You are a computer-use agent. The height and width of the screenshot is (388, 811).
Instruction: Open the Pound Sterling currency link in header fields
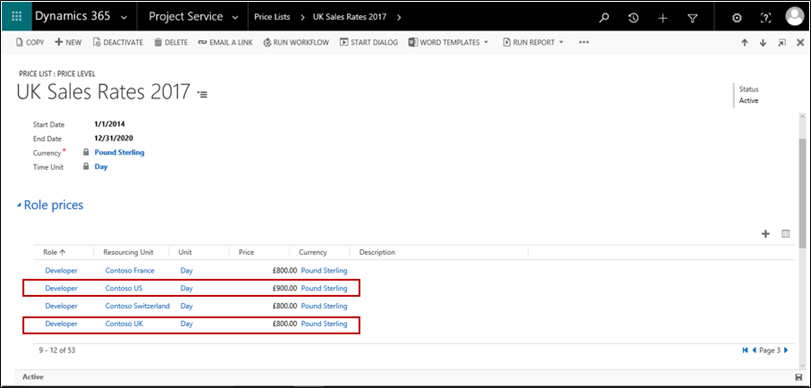tap(119, 153)
